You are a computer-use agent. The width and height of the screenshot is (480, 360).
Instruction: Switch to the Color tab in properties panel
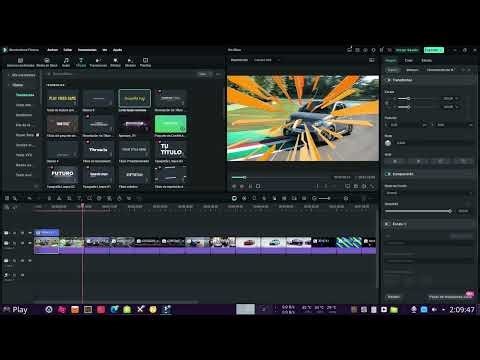[x=409, y=60]
